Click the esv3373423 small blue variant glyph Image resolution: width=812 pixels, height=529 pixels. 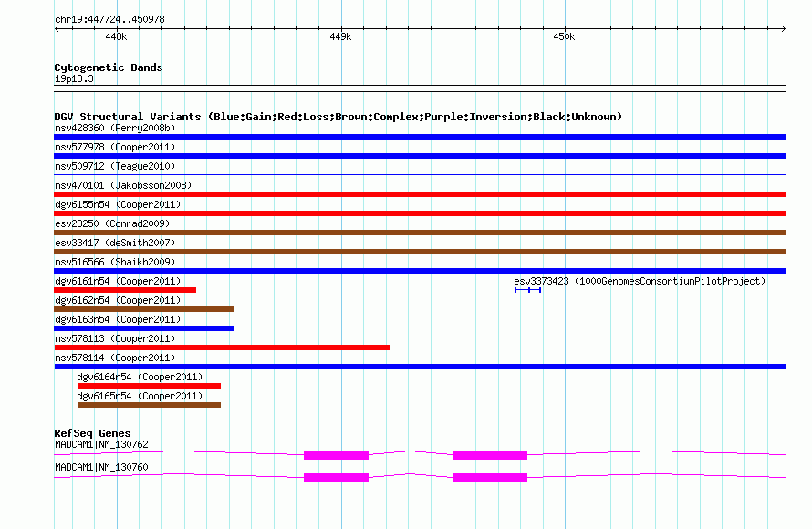[527, 290]
